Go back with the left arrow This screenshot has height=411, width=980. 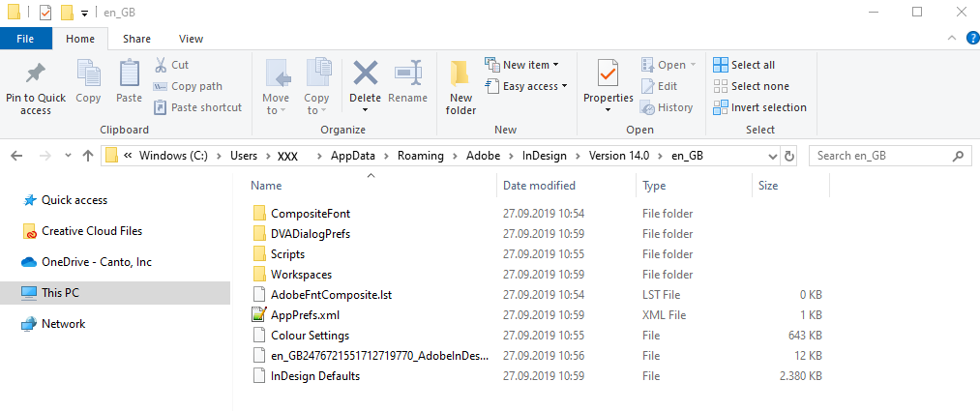pyautogui.click(x=16, y=156)
